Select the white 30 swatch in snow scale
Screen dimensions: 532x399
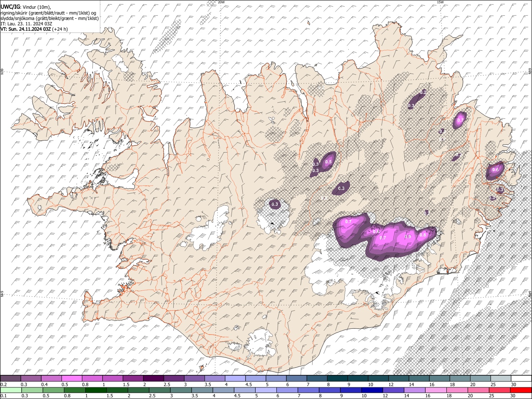coord(522,379)
